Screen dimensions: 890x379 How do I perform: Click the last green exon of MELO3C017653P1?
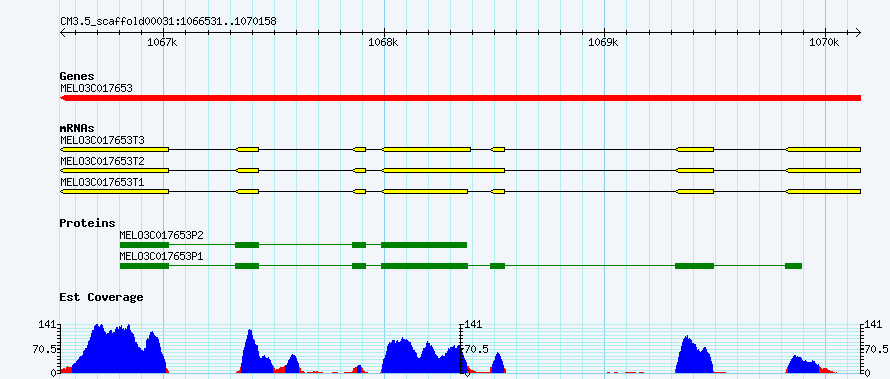(794, 266)
